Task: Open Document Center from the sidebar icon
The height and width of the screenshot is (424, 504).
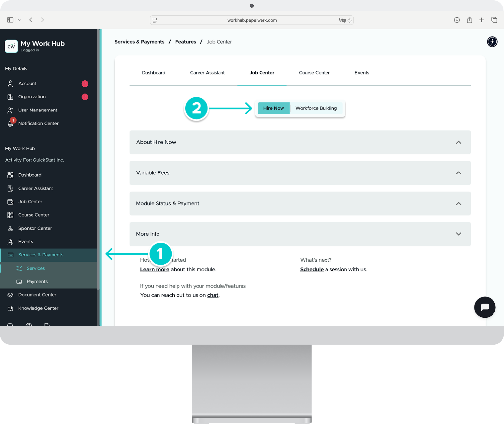Action: (x=10, y=295)
